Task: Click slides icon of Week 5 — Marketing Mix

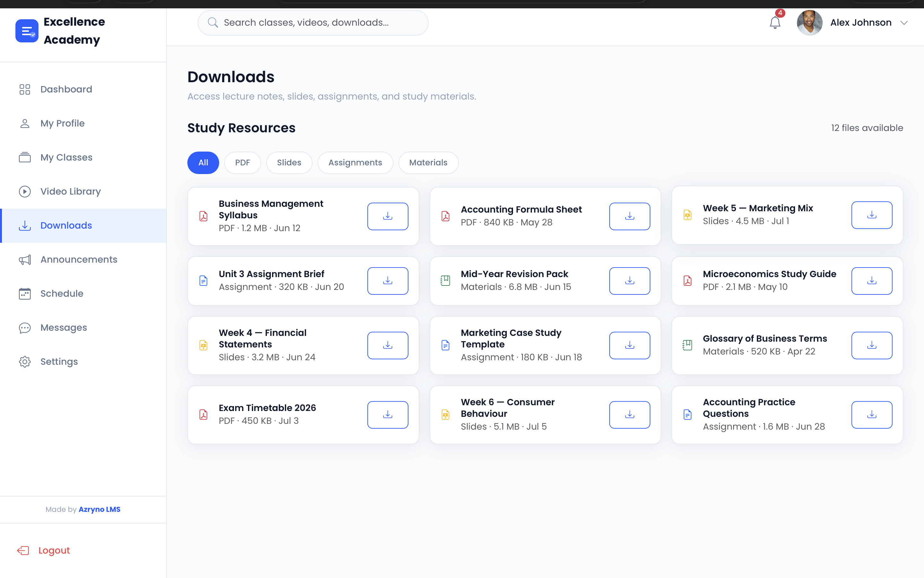Action: (x=687, y=215)
